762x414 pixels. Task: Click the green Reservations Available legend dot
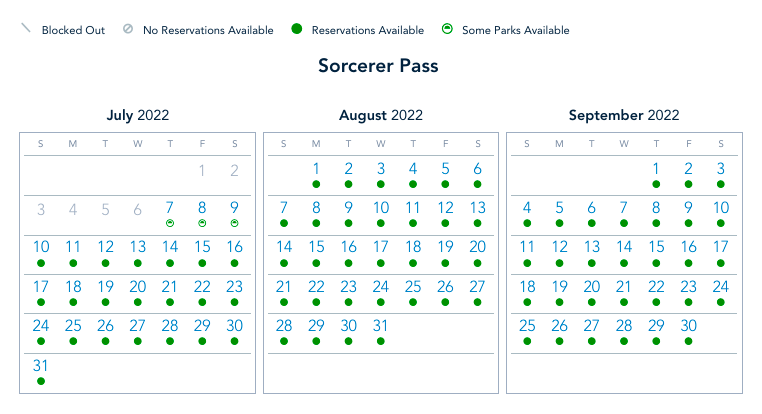[296, 30]
